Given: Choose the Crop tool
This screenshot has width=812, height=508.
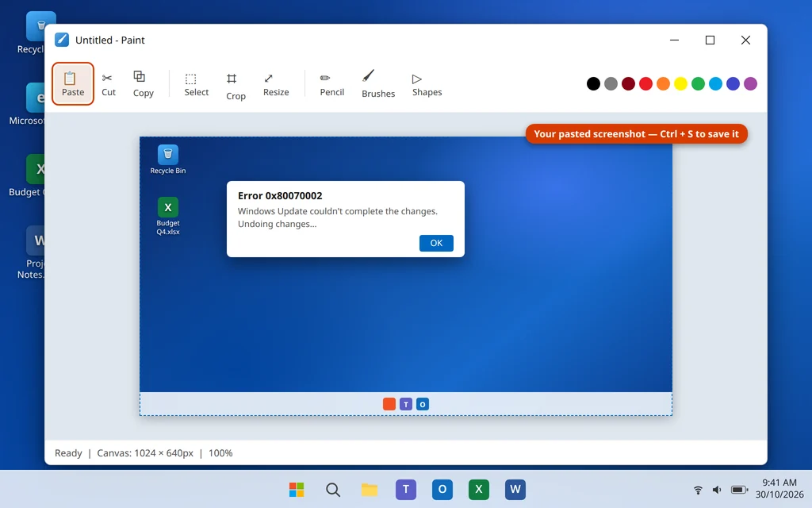Looking at the screenshot, I should coord(236,86).
